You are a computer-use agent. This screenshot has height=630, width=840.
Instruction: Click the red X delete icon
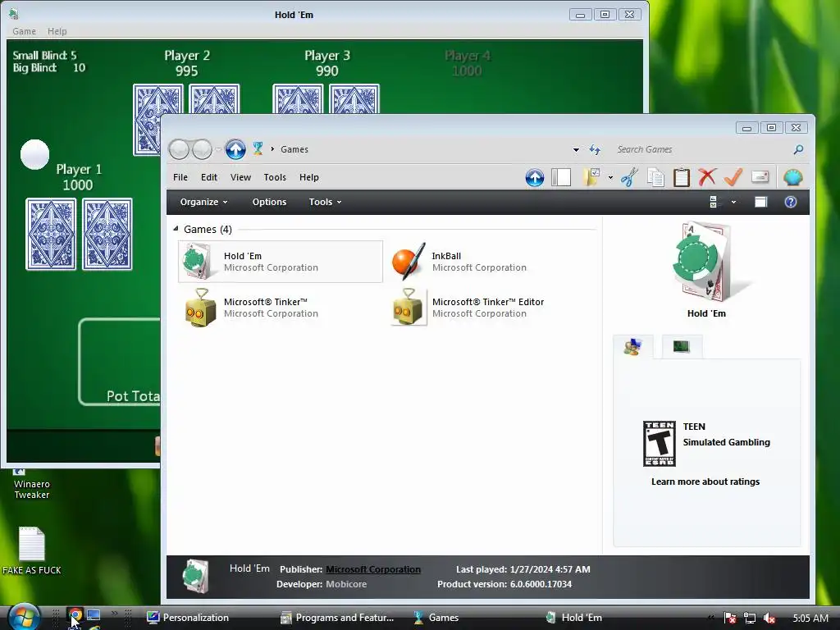click(707, 177)
